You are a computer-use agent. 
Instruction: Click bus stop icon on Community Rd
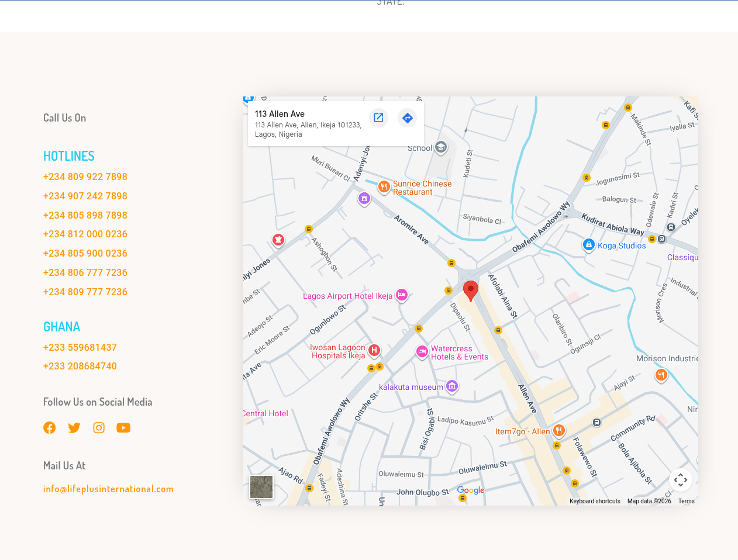596,422
